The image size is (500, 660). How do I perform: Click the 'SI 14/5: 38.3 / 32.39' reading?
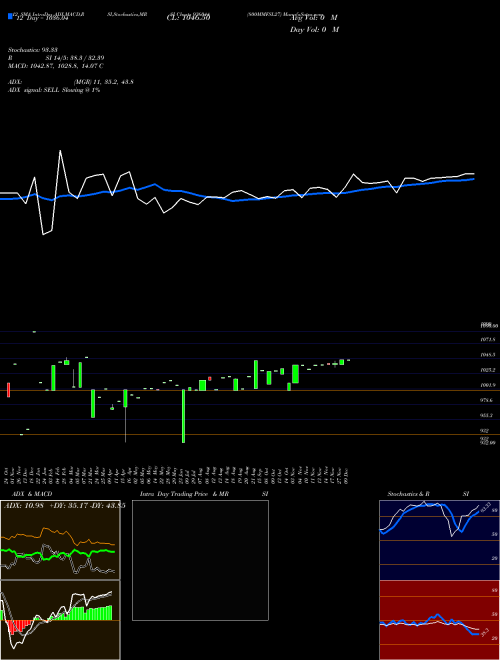(x=75, y=58)
